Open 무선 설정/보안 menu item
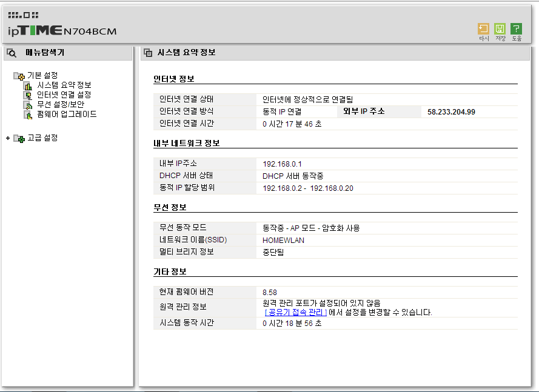Screen dimensions: 539x392 click(x=61, y=104)
